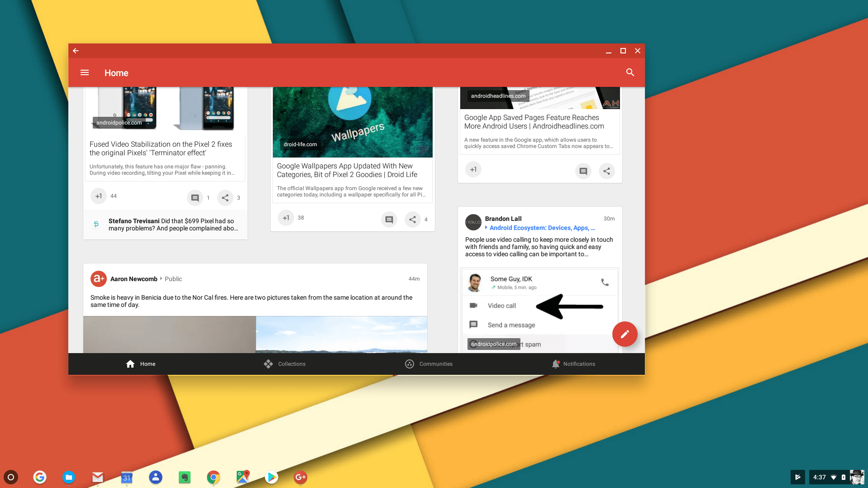The image size is (868, 488).
Task: Open the hamburger navigation menu
Action: (x=85, y=72)
